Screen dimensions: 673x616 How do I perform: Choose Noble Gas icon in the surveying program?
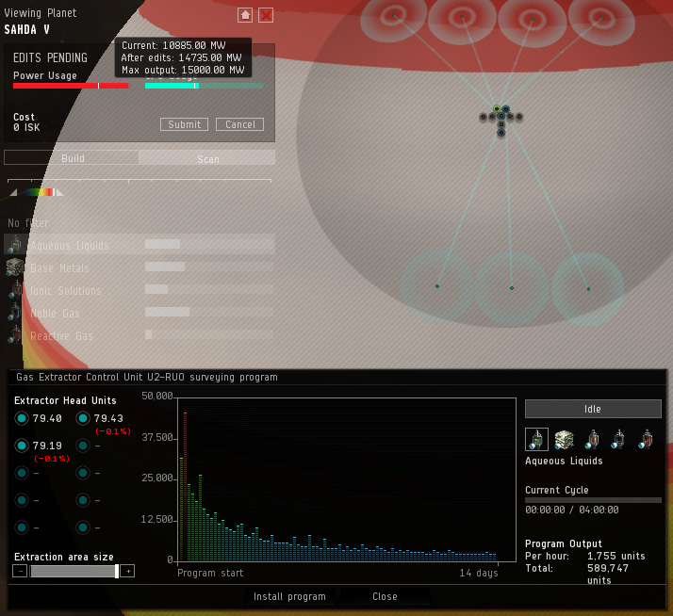(618, 439)
